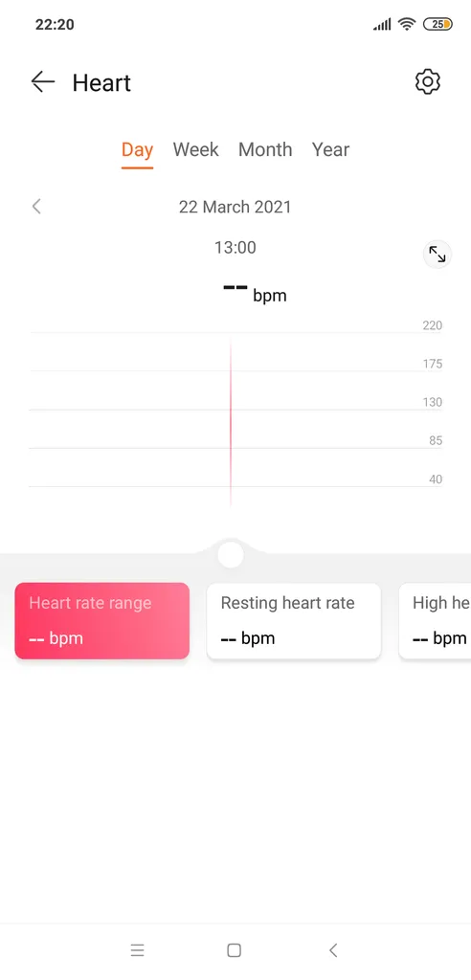The height and width of the screenshot is (980, 471).
Task: Switch to the Year tab
Action: 331,149
